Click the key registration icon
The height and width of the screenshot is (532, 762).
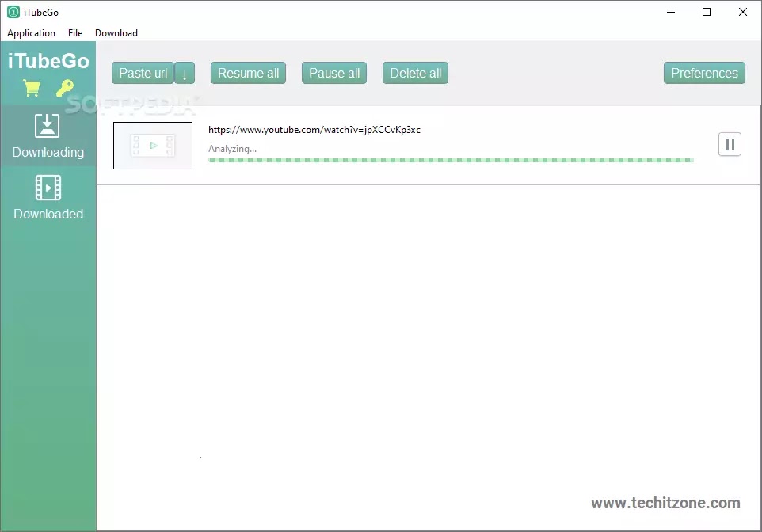point(65,88)
